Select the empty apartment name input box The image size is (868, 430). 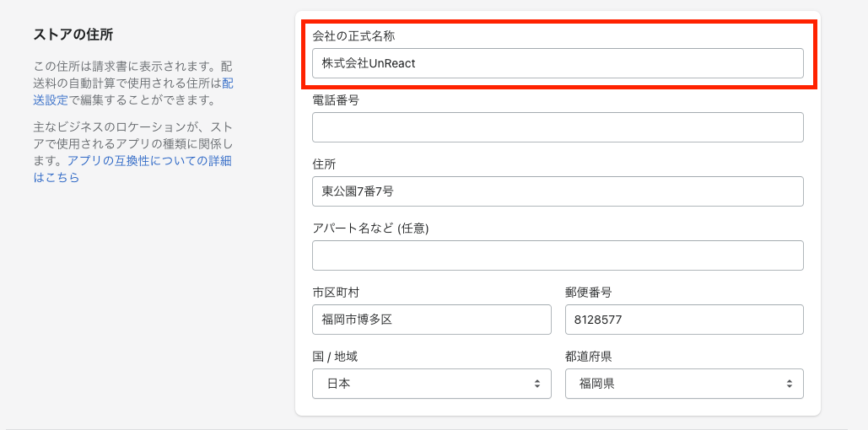tap(557, 255)
